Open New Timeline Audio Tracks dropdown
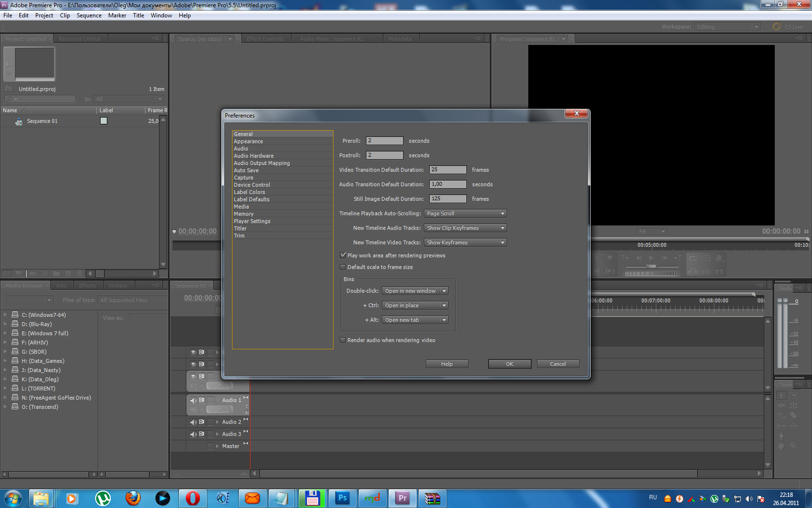812x508 pixels. [465, 228]
